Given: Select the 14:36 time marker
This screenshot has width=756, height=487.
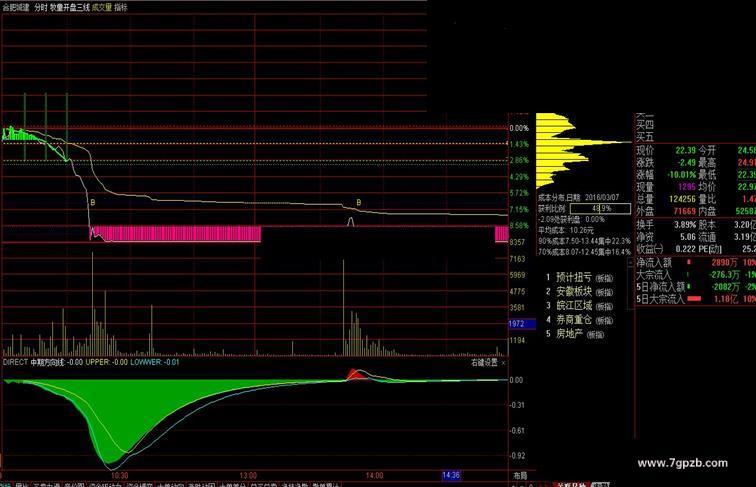Looking at the screenshot, I should click(x=451, y=475).
